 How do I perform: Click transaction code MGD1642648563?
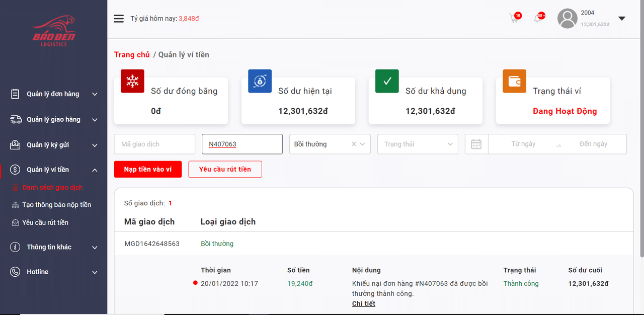[x=152, y=244]
